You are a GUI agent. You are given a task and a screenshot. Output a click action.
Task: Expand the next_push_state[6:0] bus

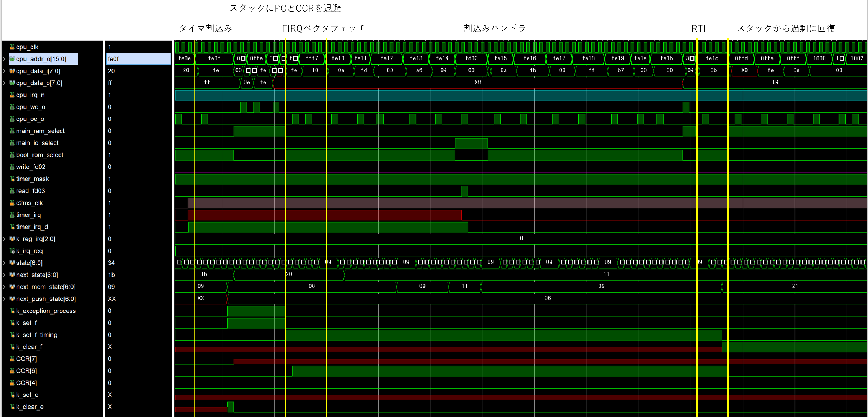click(4, 299)
